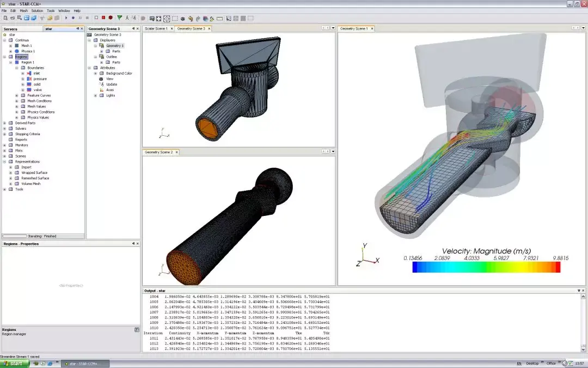Close the Geometry Scene 3 tab
This screenshot has height=368, width=588.
209,28
